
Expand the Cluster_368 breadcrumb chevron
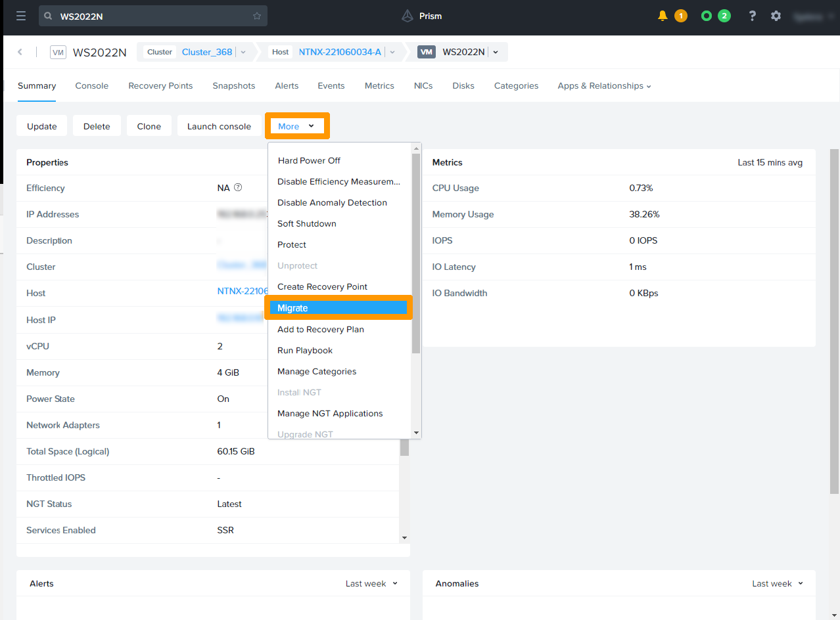243,52
